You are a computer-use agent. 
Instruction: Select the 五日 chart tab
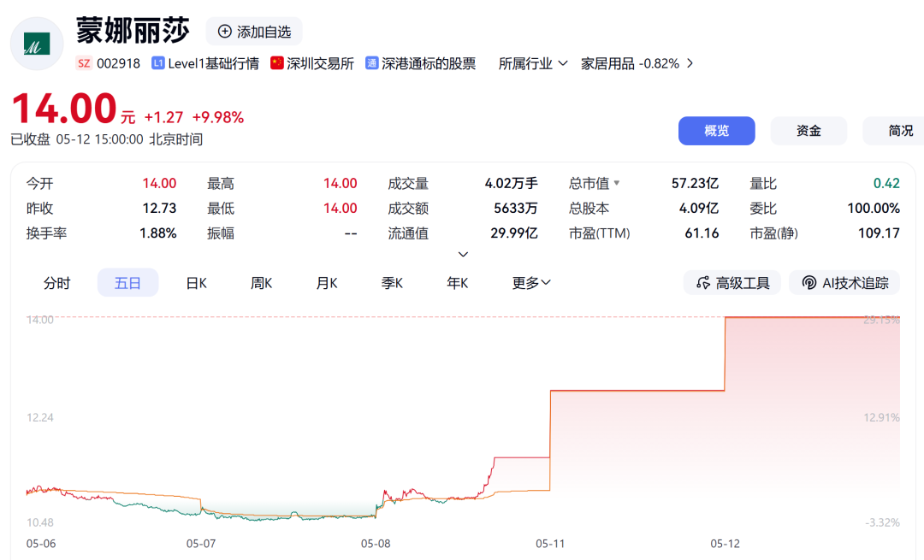click(127, 283)
